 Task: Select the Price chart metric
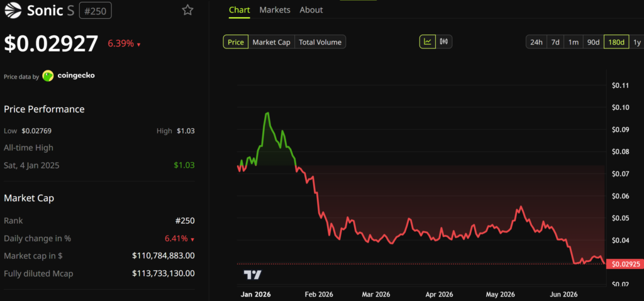(x=236, y=42)
